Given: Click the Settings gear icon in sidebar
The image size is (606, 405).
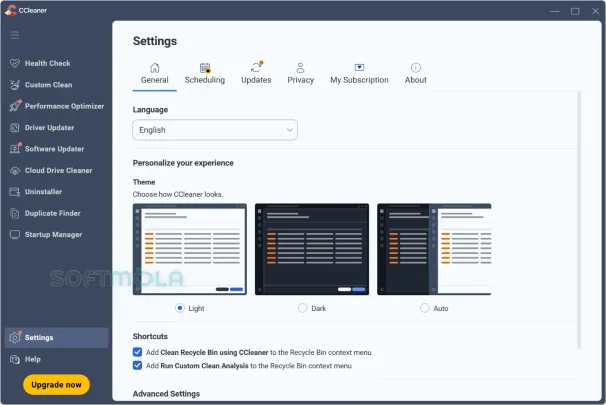Looking at the screenshot, I should 15,337.
